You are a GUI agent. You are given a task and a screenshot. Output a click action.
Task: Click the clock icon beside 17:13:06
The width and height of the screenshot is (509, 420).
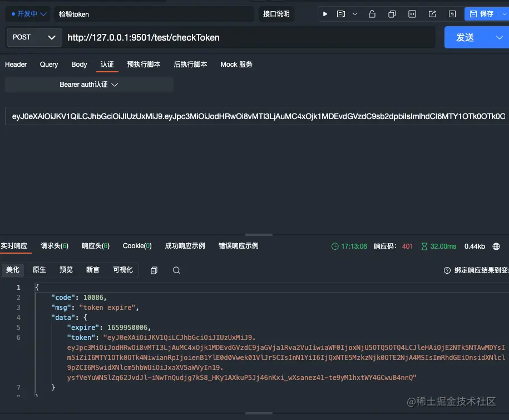point(335,246)
